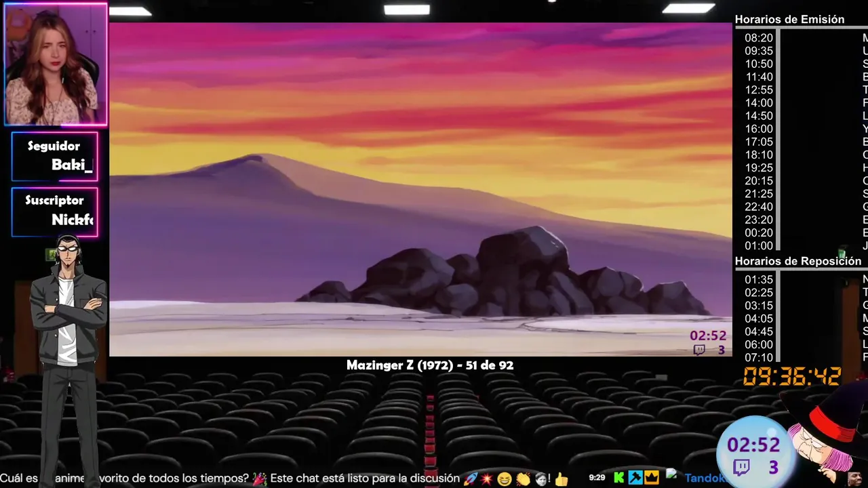Click the '19:25' schedule time
This screenshot has height=488, width=868.
pos(759,167)
